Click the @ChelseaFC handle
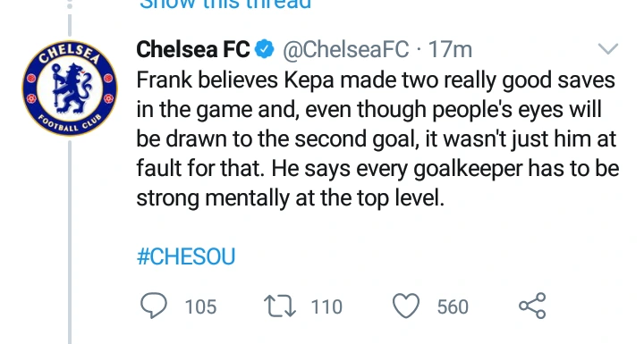 (x=346, y=50)
